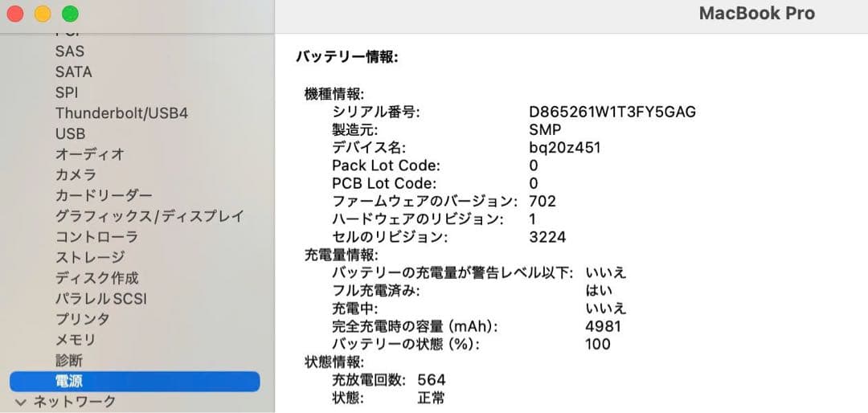Image resolution: width=868 pixels, height=413 pixels.
Task: Select the highlighted 電源 sidebar entry
Action: [134, 382]
